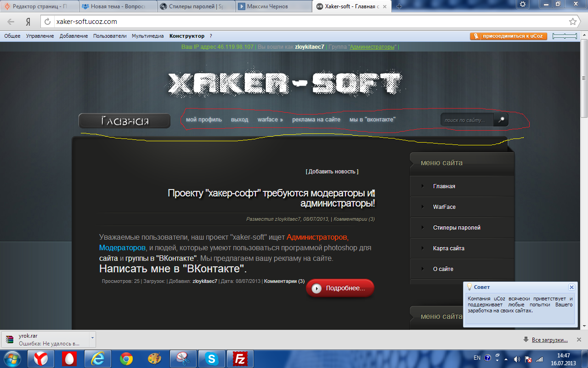Click the Yandex Я home button

[x=28, y=22]
